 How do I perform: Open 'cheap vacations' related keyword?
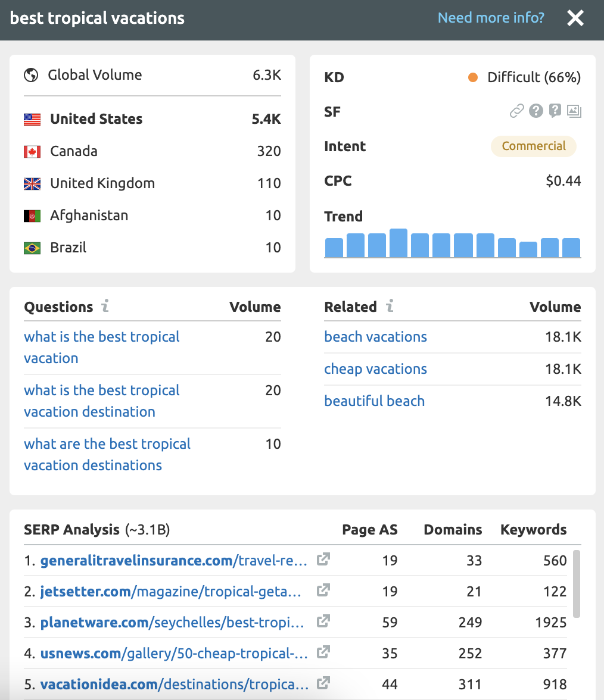click(x=375, y=369)
